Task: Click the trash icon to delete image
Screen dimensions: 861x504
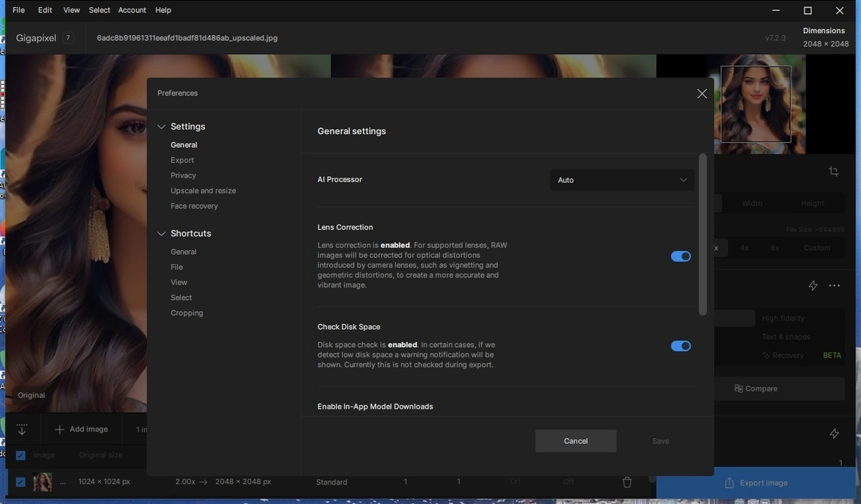Action: pyautogui.click(x=627, y=482)
